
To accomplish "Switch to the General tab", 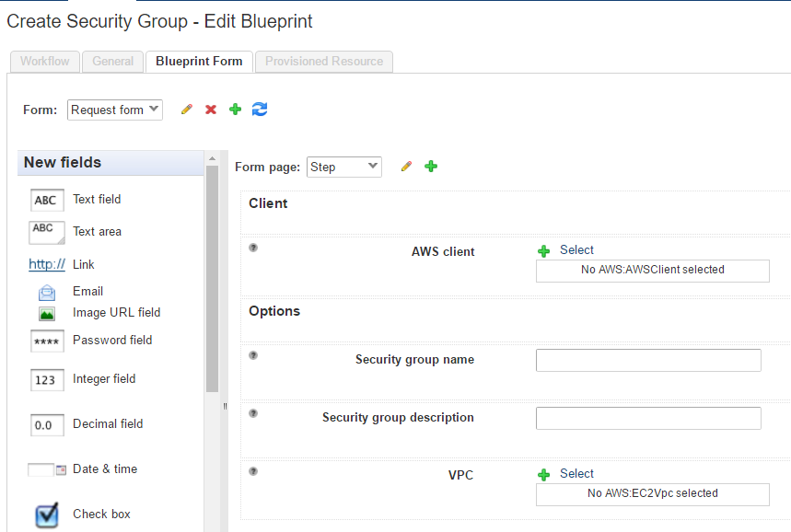I will tap(112, 62).
